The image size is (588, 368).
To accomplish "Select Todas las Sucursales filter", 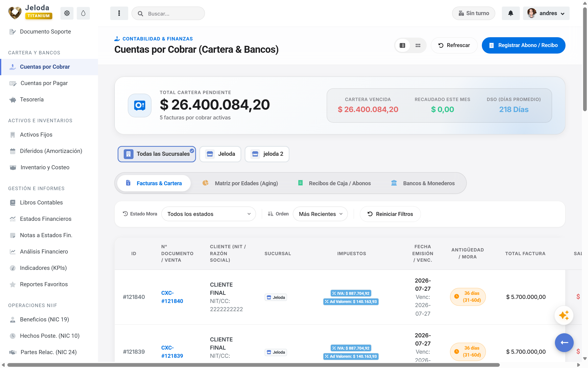I will pyautogui.click(x=157, y=154).
